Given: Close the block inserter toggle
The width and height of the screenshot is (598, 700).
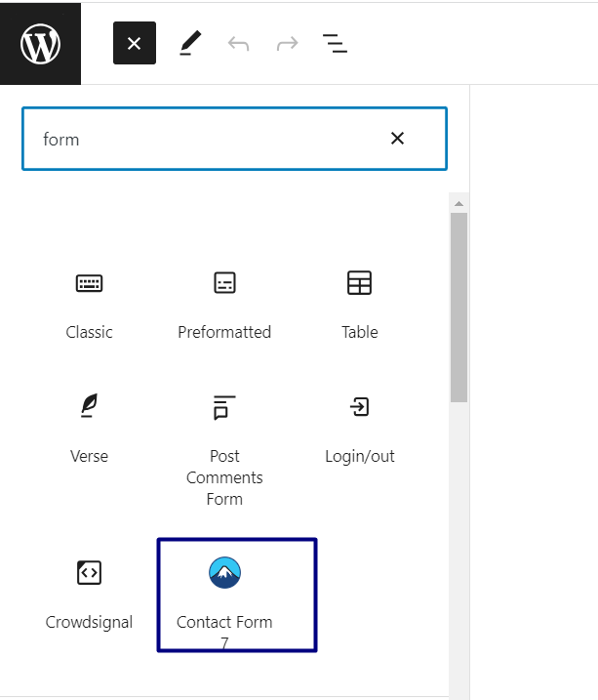Looking at the screenshot, I should tap(135, 43).
